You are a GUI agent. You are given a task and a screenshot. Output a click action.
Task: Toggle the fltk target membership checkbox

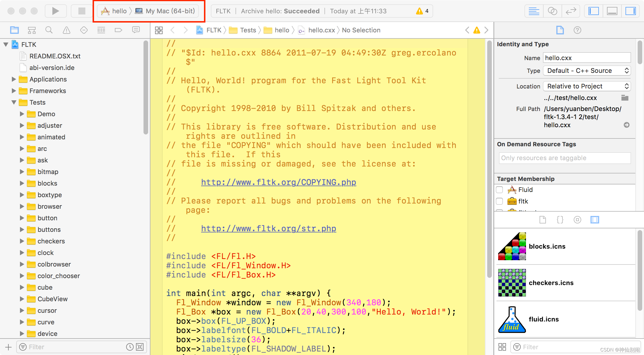tap(499, 201)
